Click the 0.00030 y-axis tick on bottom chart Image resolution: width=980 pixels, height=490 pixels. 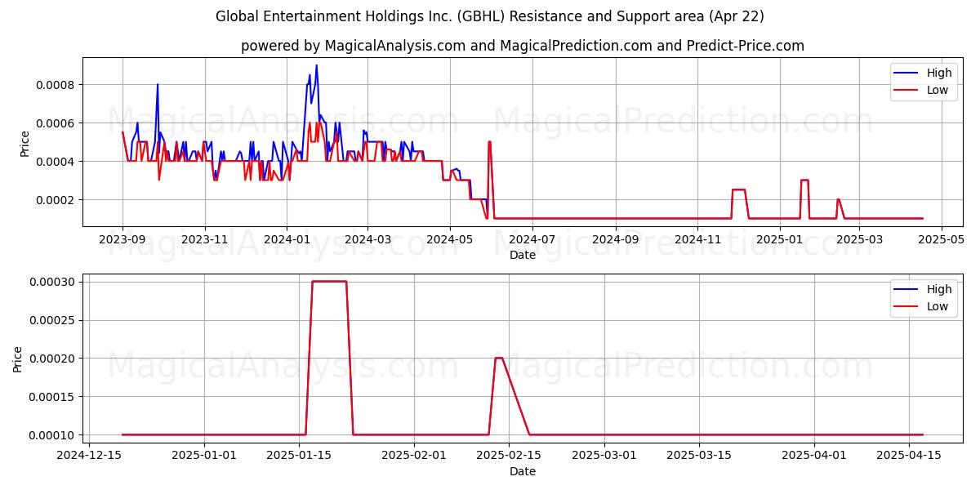53,282
